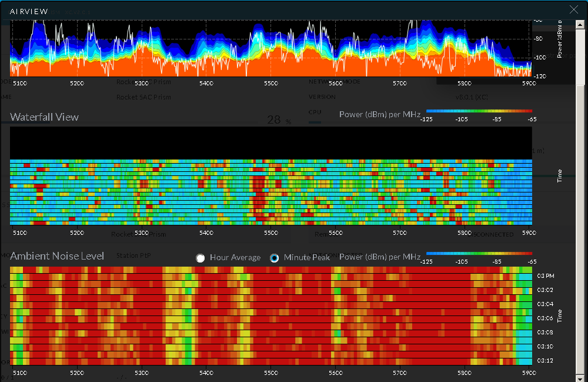The image size is (588, 382).
Task: Click Power (dBm) per MHz label above waterfall
Action: (x=380, y=114)
